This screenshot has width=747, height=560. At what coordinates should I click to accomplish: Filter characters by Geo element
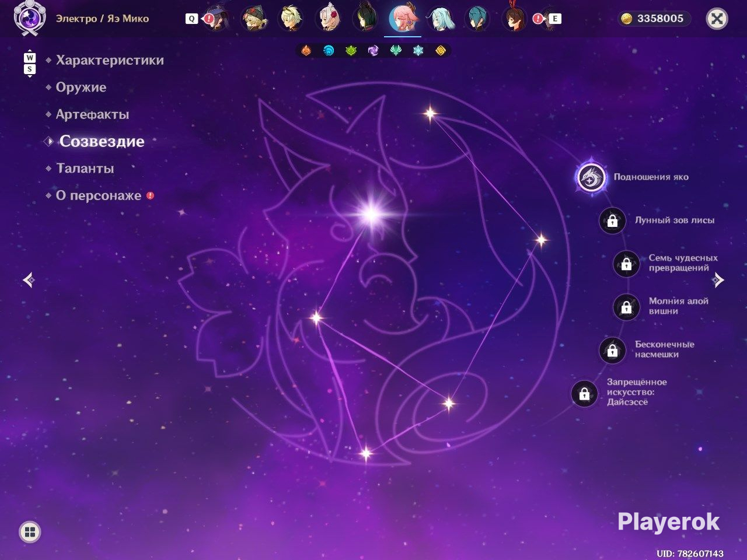point(441,51)
